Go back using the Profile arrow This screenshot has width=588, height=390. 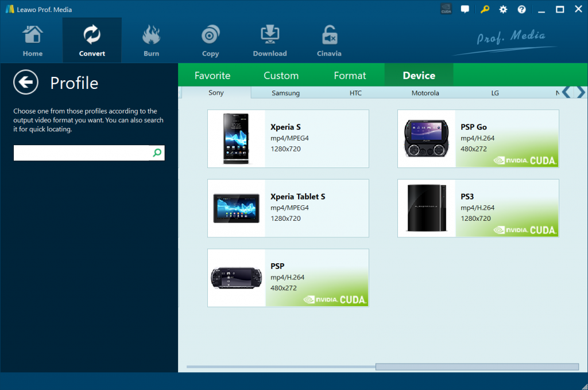click(26, 82)
